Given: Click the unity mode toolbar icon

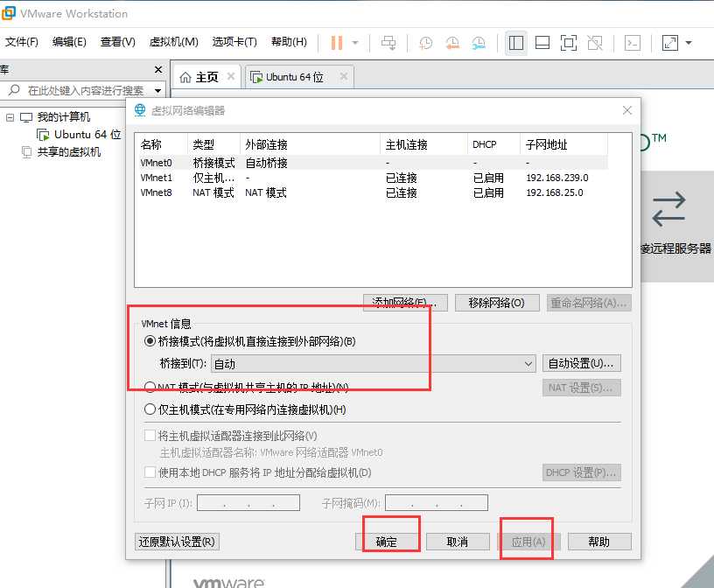Looking at the screenshot, I should [x=595, y=43].
